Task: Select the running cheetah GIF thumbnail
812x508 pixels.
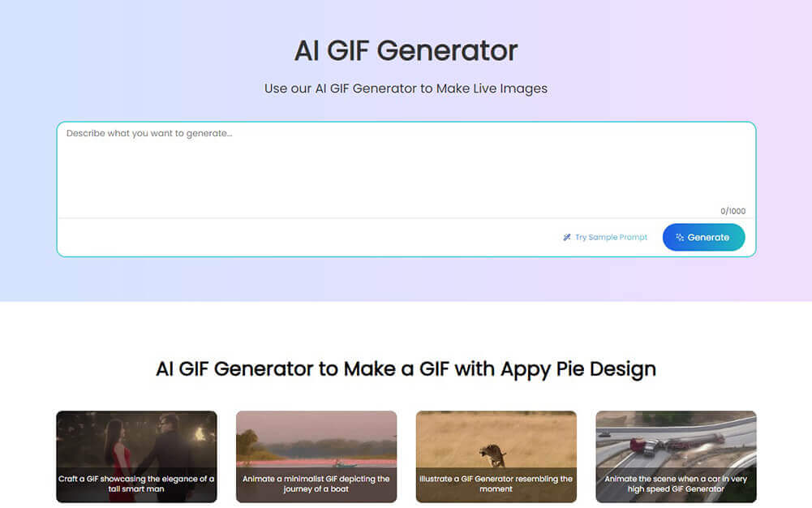Action: click(496, 438)
